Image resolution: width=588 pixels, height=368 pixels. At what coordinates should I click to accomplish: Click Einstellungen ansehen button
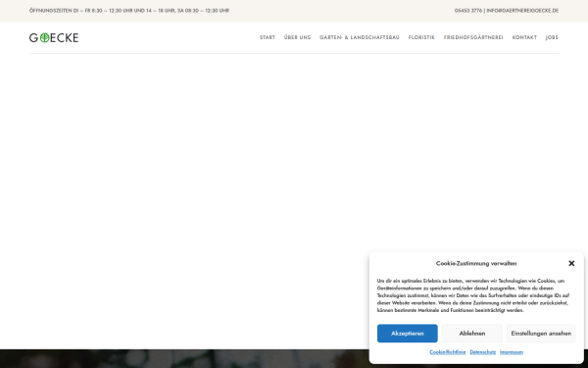coord(541,334)
